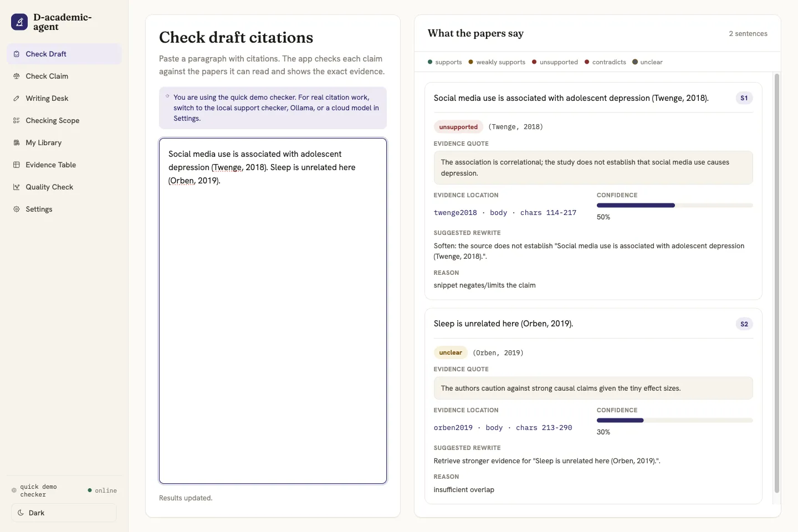The image size is (798, 532).
Task: Click the 30% confidence bar
Action: click(x=674, y=421)
